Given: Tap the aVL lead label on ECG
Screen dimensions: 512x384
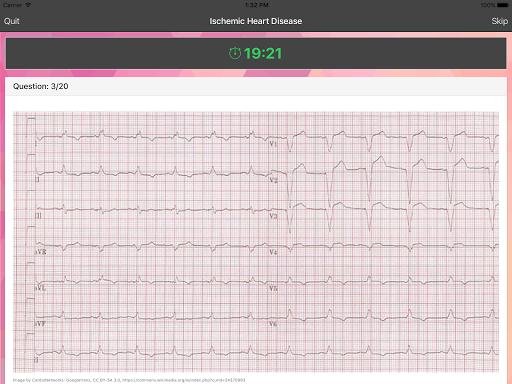Looking at the screenshot, I should click(x=41, y=288).
